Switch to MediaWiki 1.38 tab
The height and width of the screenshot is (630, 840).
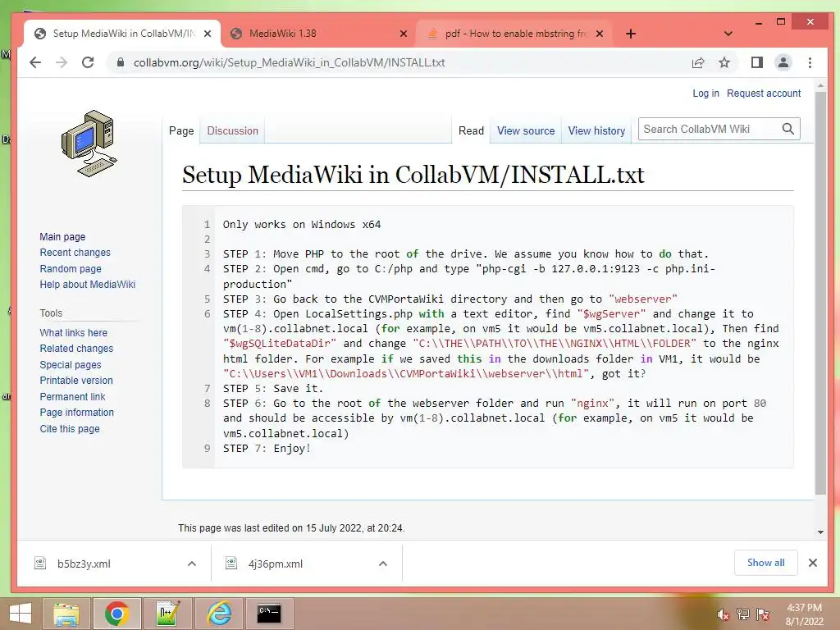pos(318,34)
